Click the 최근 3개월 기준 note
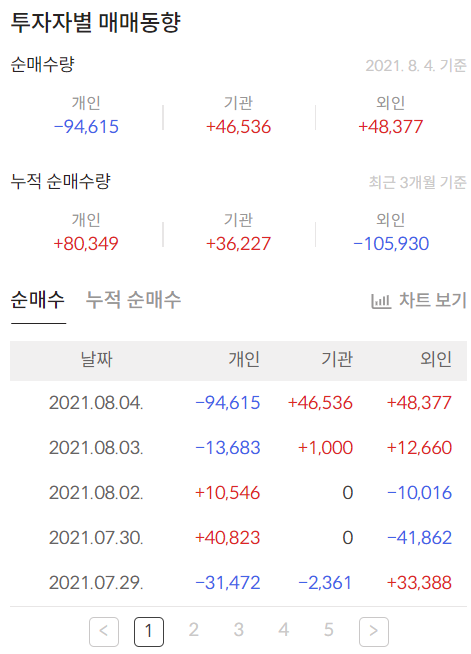The width and height of the screenshot is (471, 654). coord(418,182)
